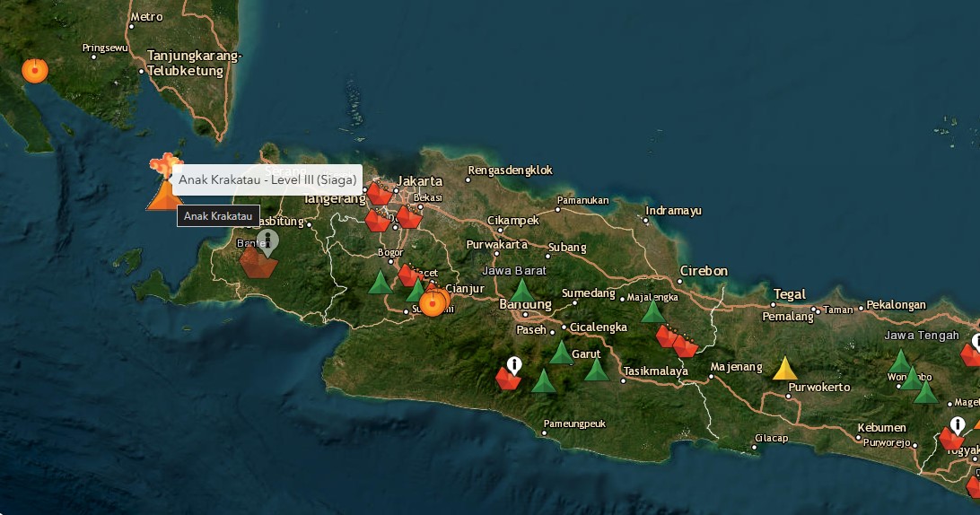Click the Tegal city label
980x515 pixels.
[x=790, y=294]
